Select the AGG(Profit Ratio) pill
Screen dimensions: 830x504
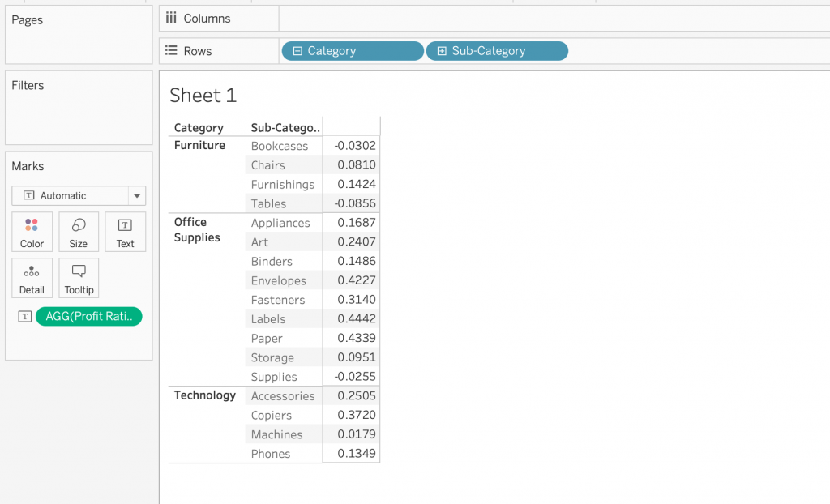coord(89,317)
